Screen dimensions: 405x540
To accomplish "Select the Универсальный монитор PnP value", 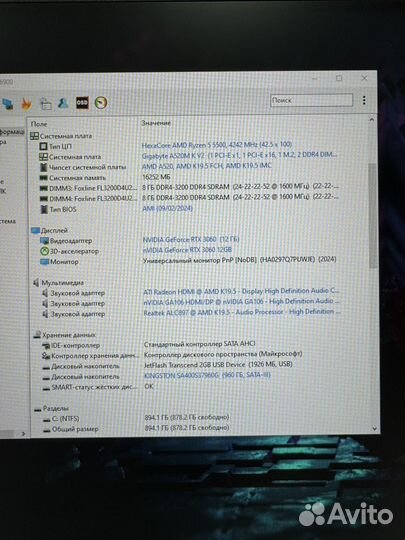I will click(239, 260).
